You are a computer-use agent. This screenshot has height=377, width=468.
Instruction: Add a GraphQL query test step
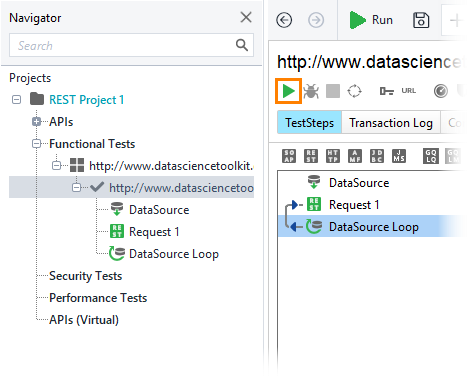coord(431,156)
